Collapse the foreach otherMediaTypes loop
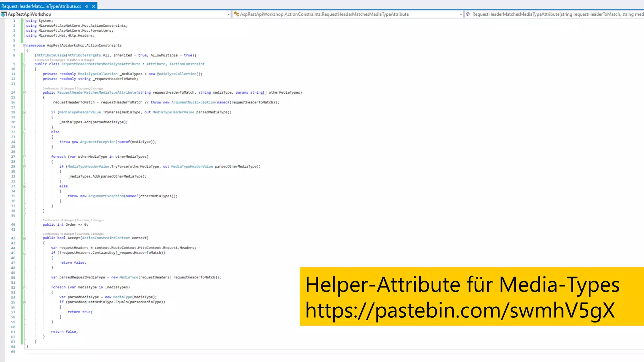The height and width of the screenshot is (362, 644). coord(25,156)
